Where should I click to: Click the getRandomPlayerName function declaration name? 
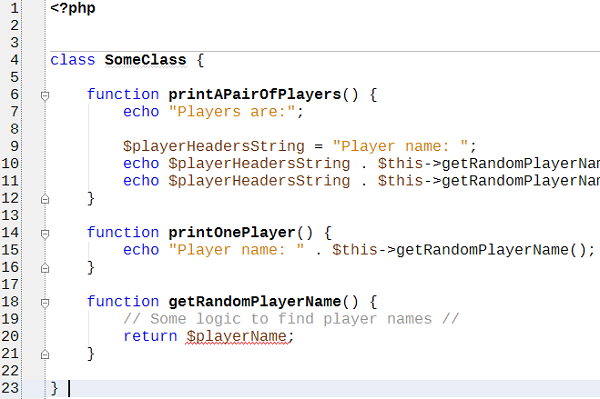[x=254, y=301]
